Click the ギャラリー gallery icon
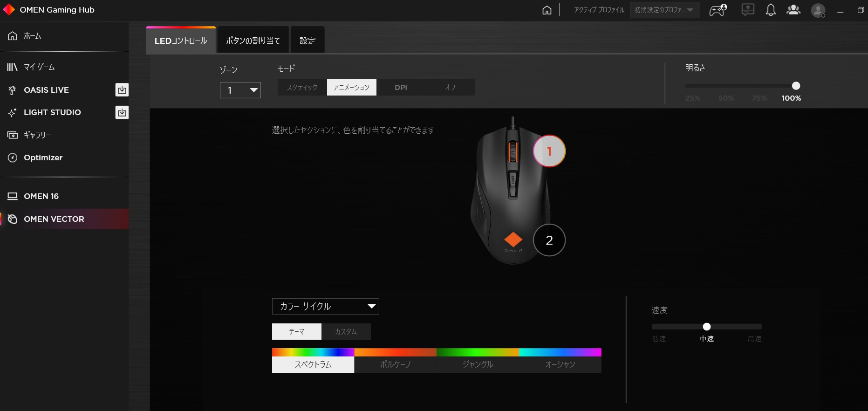Image resolution: width=868 pixels, height=411 pixels. point(12,135)
